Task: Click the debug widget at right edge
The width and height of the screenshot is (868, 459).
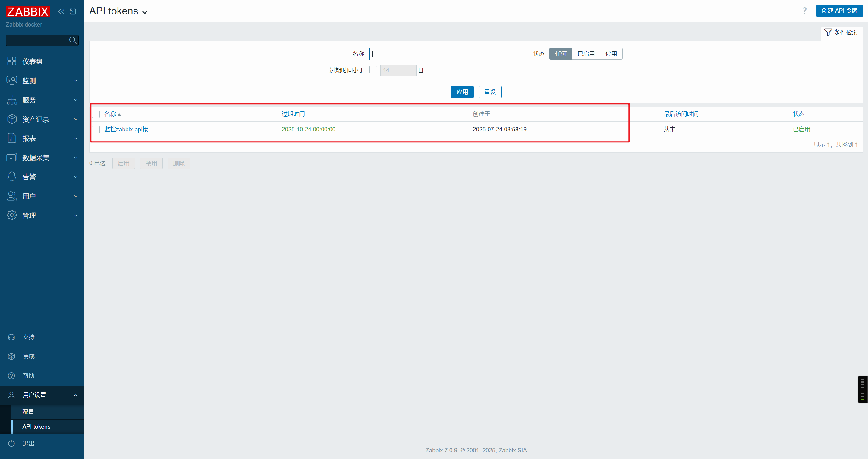Action: [863, 389]
